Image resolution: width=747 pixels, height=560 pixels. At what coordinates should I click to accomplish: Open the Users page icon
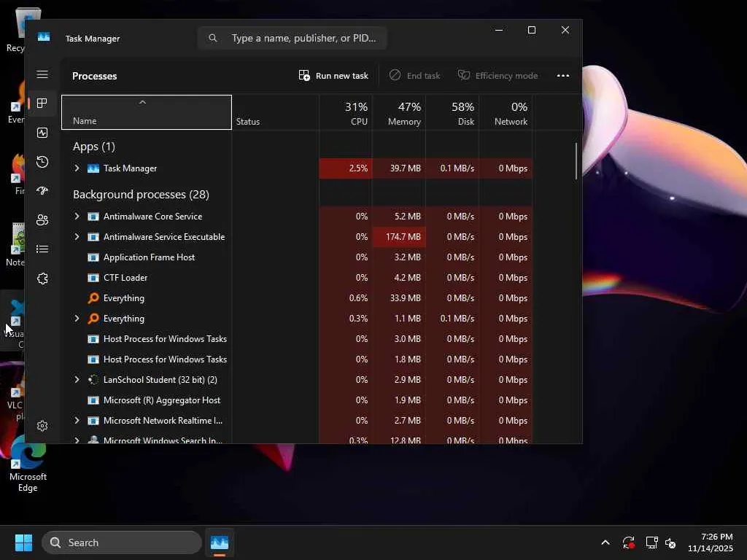42,220
